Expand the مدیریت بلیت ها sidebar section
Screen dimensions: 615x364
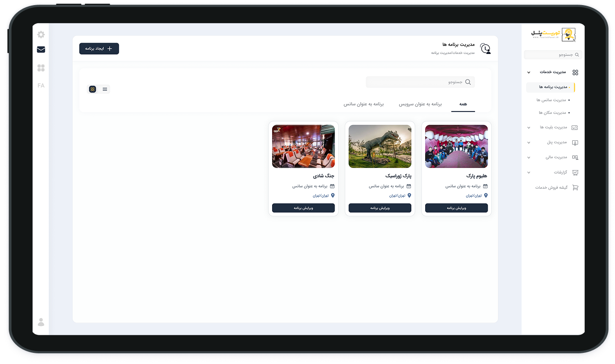tap(528, 127)
